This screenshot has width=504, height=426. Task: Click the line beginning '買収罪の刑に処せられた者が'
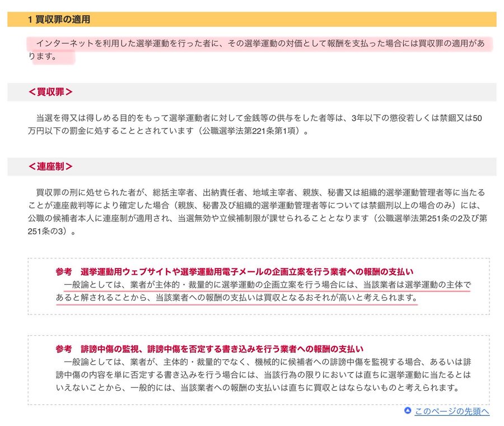260,192
